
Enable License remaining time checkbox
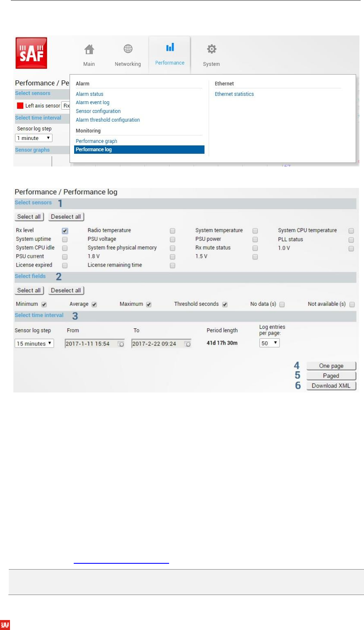[172, 266]
